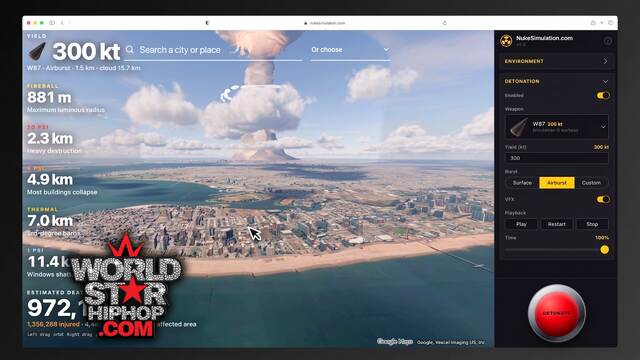Screen dimensions: 640x360
Task: Click the search magnifier icon
Action: click(x=130, y=50)
